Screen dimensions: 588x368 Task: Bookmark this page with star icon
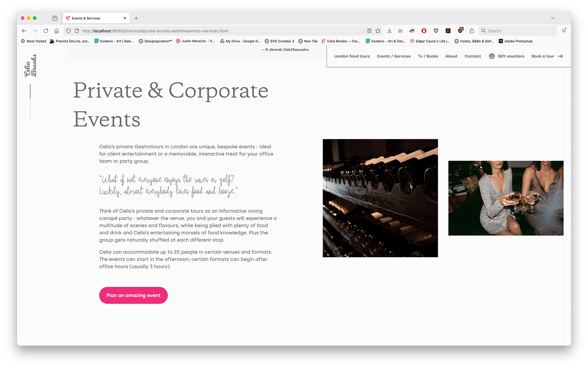[x=378, y=31]
